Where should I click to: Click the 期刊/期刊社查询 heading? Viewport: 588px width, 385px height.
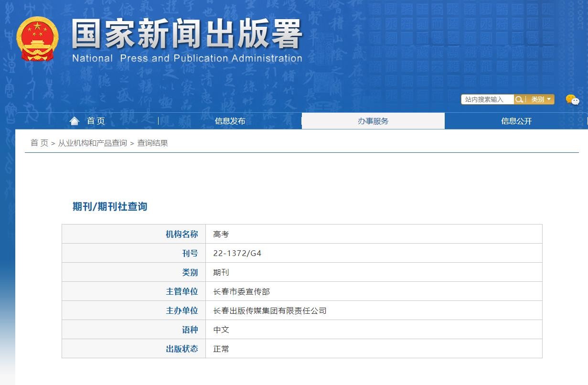coord(110,206)
